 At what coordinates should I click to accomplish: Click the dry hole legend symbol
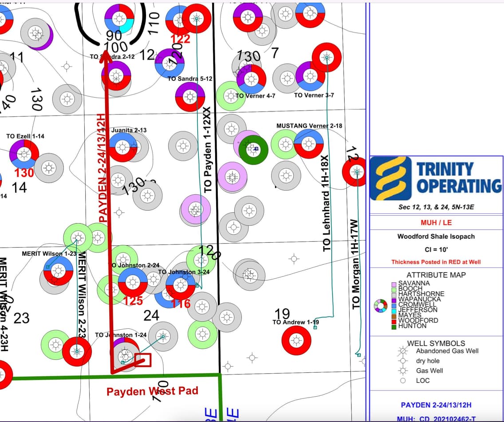pos(402,361)
